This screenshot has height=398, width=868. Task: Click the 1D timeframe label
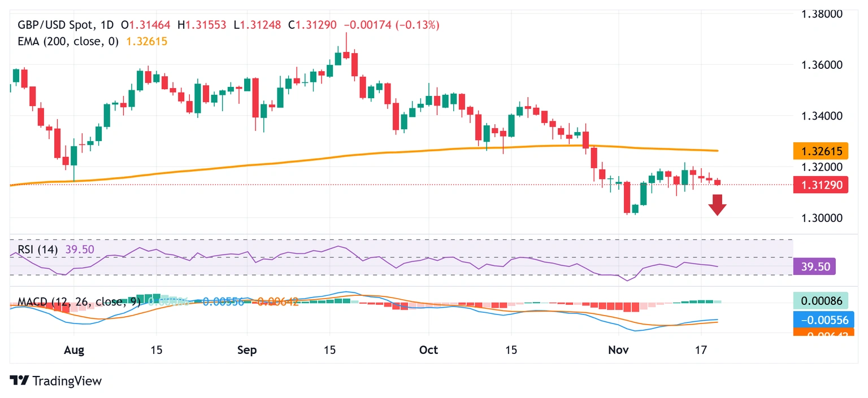pyautogui.click(x=107, y=25)
